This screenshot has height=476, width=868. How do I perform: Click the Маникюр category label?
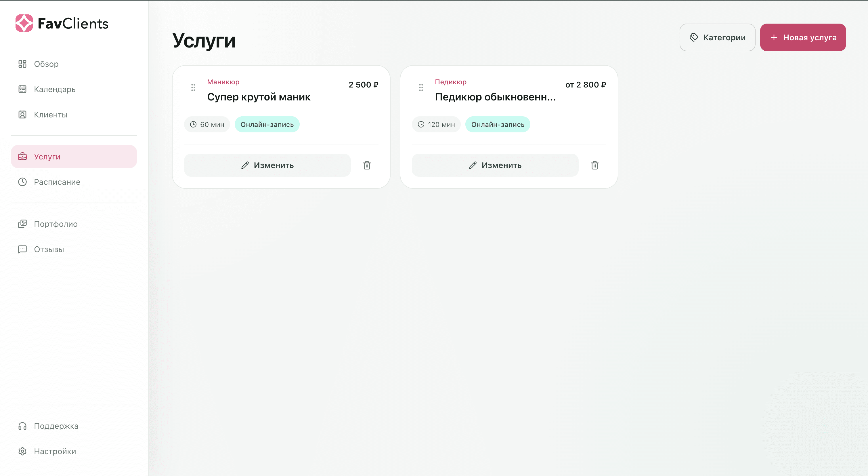(x=223, y=82)
